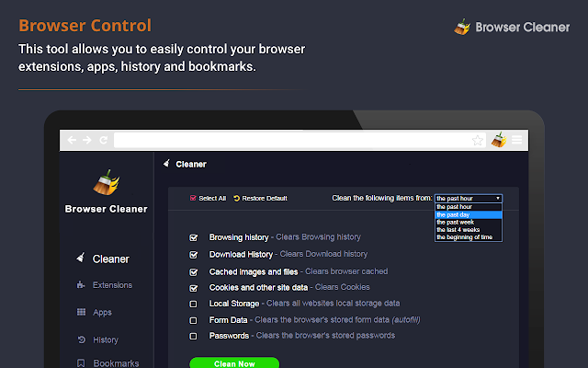Click the Browser Cleaner logo at top right
588x368 pixels.
pos(512,27)
